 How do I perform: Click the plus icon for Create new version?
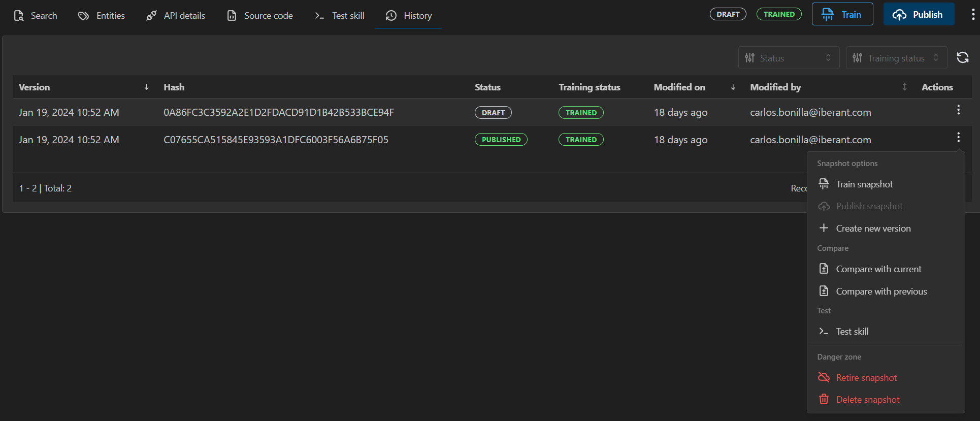824,228
